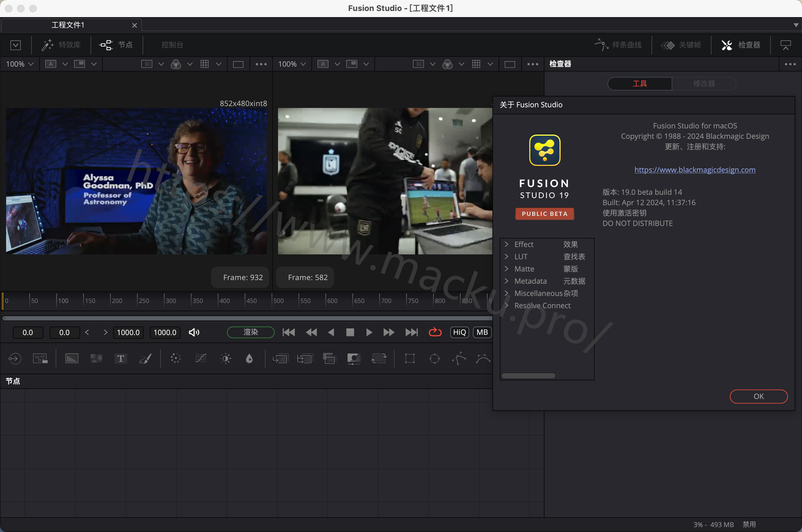Mute audio with the speaker icon

point(194,333)
